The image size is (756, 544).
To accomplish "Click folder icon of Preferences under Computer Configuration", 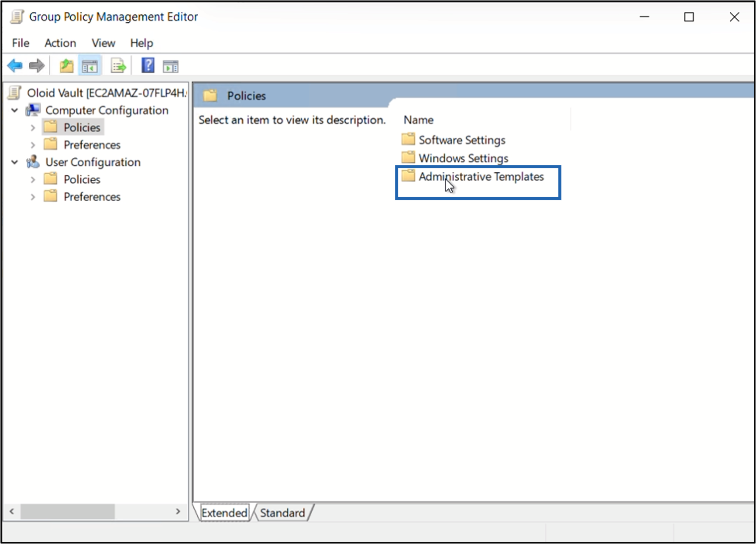I will point(51,144).
